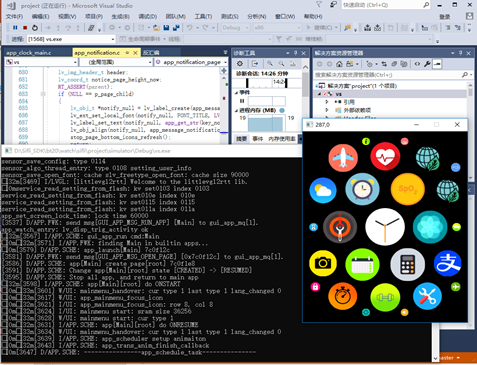
Task: Tap the alarm clock app icon
Action: point(362,189)
